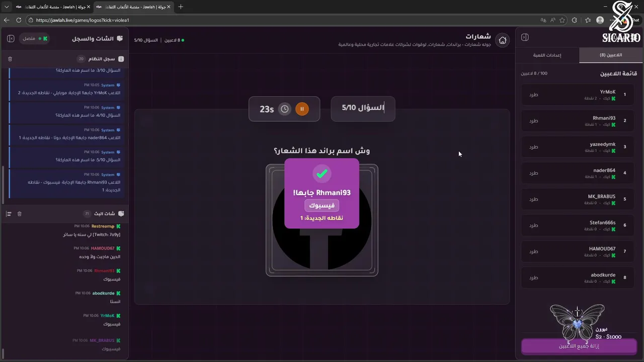Click player name nader864 in players list
Screen dimensions: 644x362
604,170
